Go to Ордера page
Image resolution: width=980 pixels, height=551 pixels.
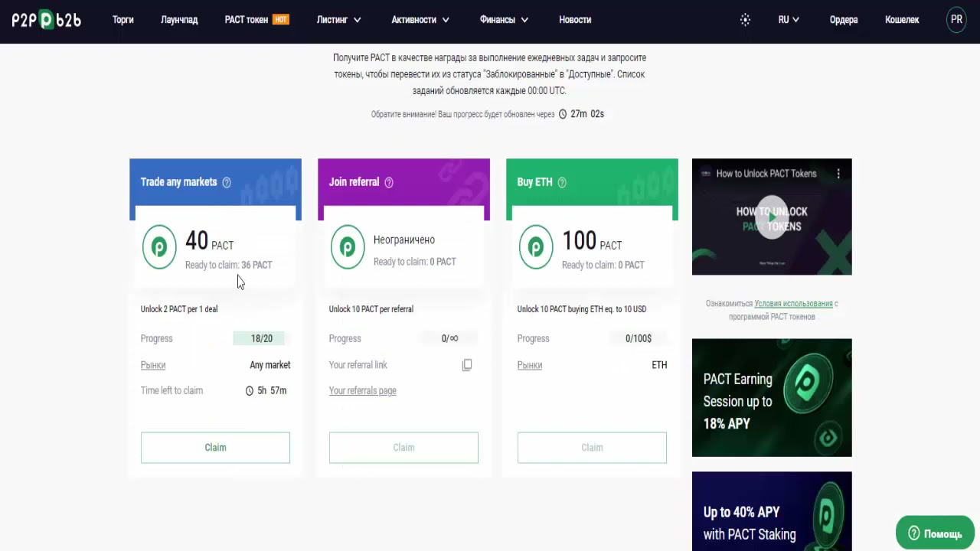pos(844,20)
